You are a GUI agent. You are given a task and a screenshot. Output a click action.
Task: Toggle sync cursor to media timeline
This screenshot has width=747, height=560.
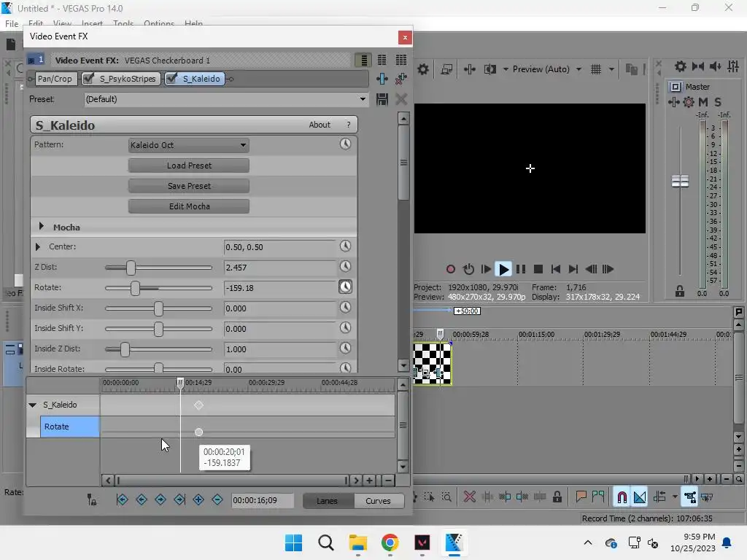pyautogui.click(x=91, y=499)
